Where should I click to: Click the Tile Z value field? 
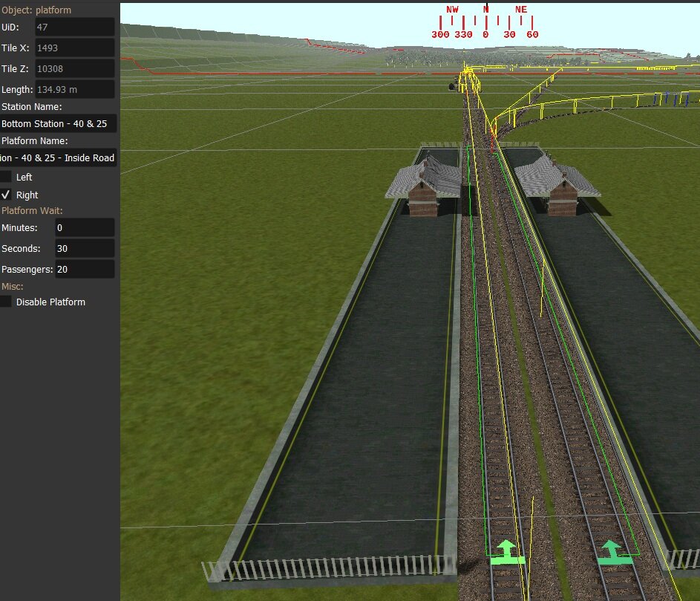74,69
